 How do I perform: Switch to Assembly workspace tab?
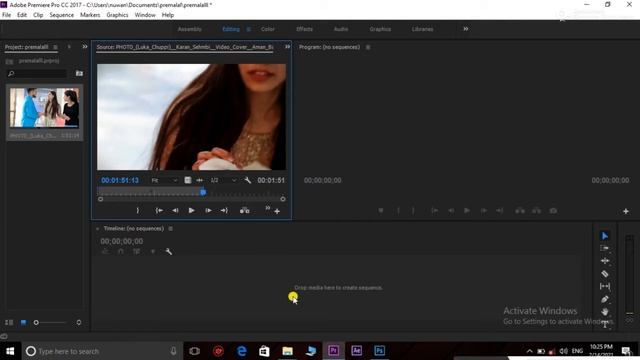190,29
